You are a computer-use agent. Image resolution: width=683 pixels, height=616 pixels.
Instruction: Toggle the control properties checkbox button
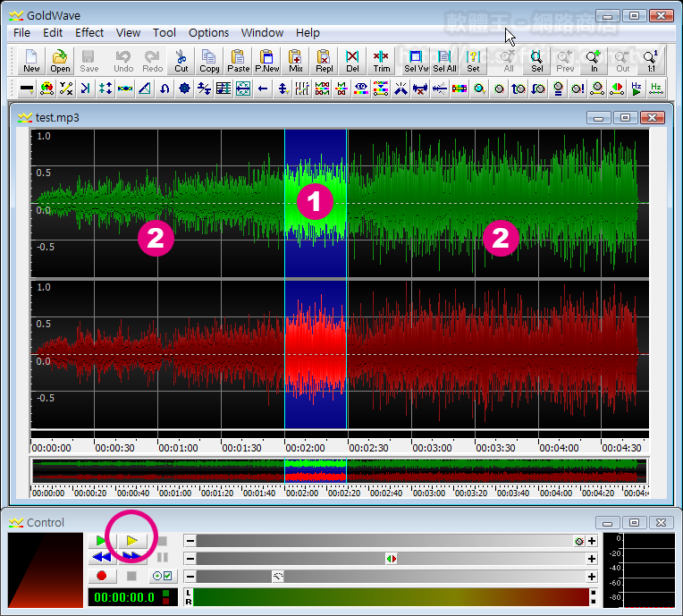pos(162,577)
